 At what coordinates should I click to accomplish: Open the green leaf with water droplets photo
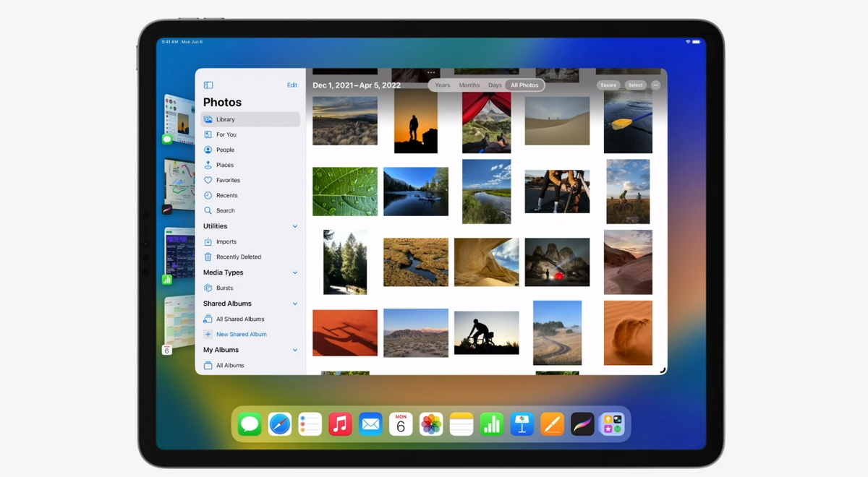[x=345, y=192]
